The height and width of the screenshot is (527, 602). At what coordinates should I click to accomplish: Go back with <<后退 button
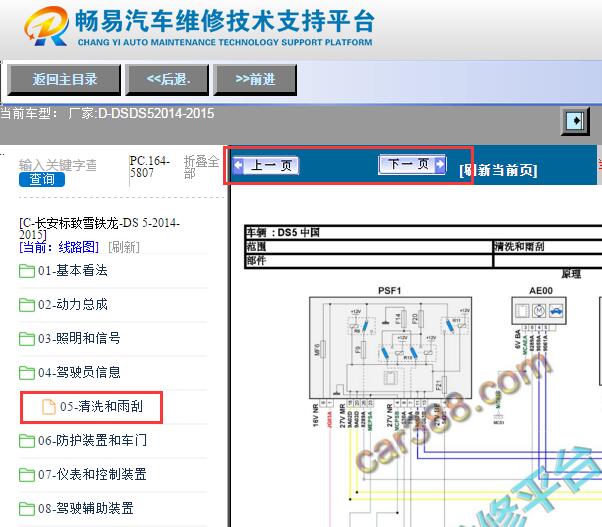click(167, 80)
